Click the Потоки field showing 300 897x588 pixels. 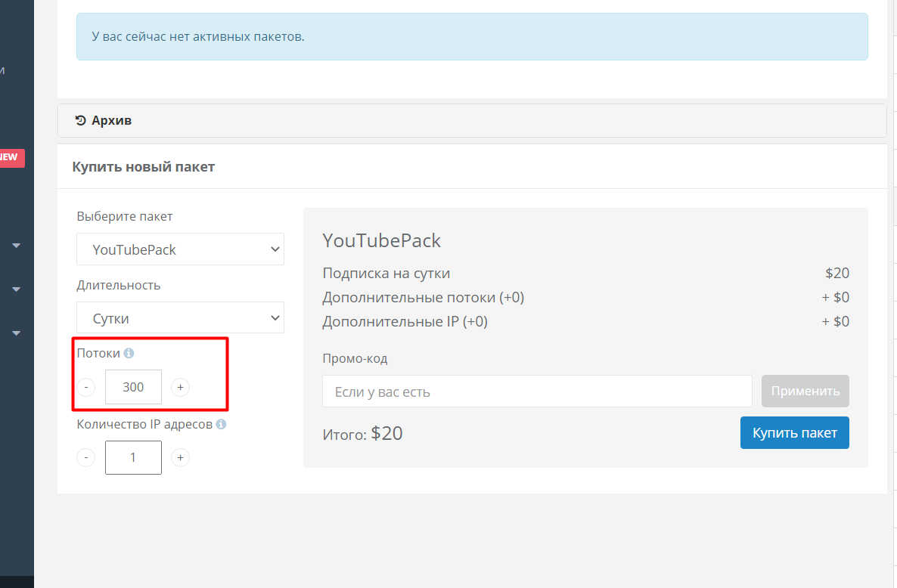pos(133,387)
